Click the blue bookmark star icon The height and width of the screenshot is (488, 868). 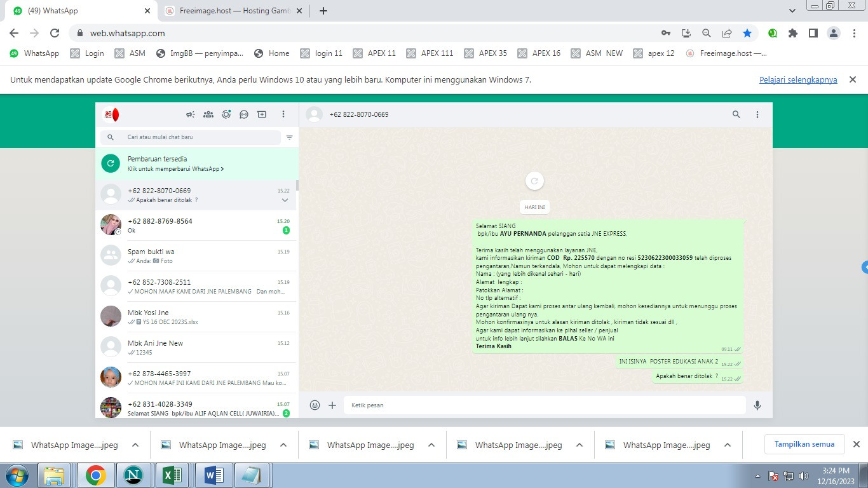coord(747,33)
